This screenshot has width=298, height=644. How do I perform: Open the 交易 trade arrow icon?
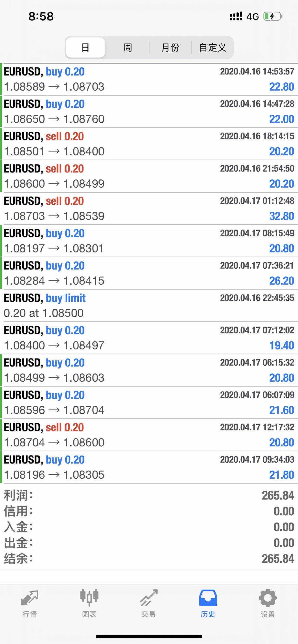click(148, 598)
